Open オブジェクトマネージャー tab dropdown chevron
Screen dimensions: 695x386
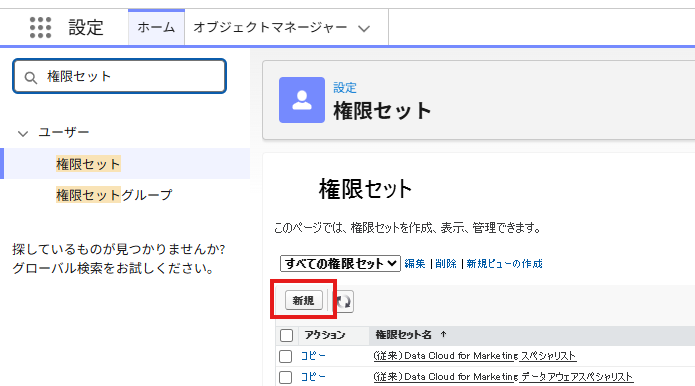point(364,29)
